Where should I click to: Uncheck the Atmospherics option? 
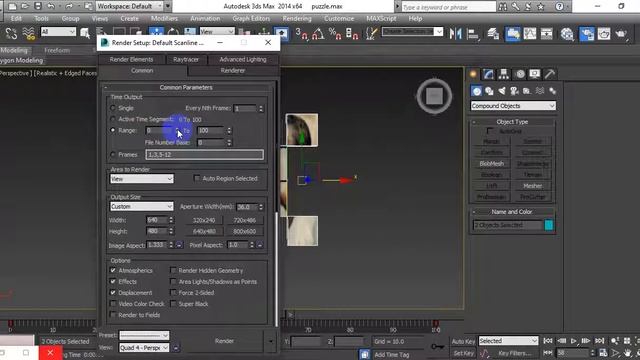[113, 270]
